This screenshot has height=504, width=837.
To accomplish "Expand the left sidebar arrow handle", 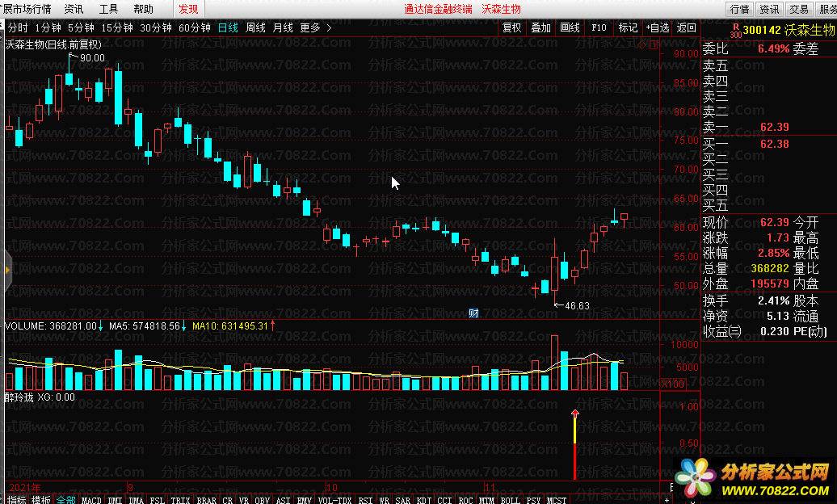I will [x=7, y=271].
